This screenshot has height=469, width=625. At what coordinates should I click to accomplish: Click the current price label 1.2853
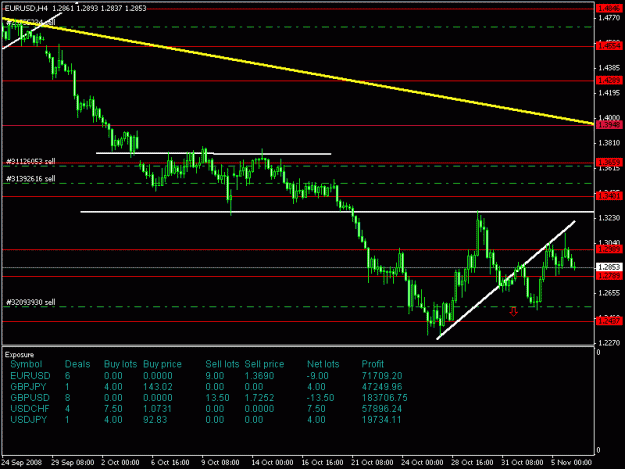(x=609, y=267)
